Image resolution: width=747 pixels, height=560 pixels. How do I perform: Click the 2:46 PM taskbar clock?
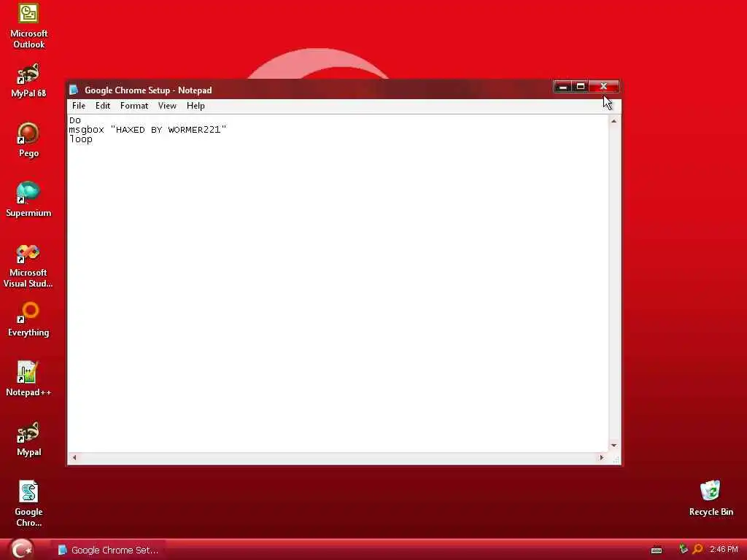pos(723,549)
